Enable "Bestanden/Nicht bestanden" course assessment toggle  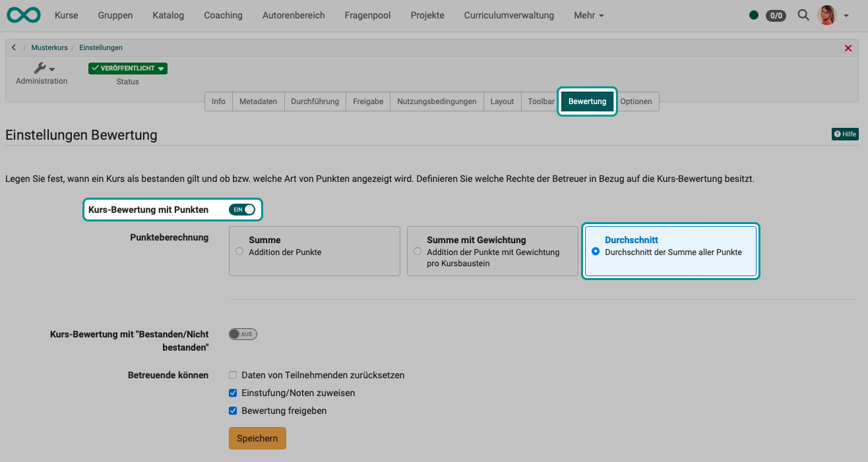click(x=242, y=333)
